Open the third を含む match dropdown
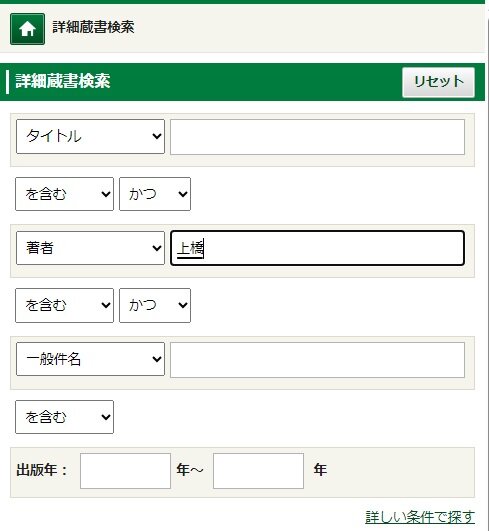 pos(64,417)
